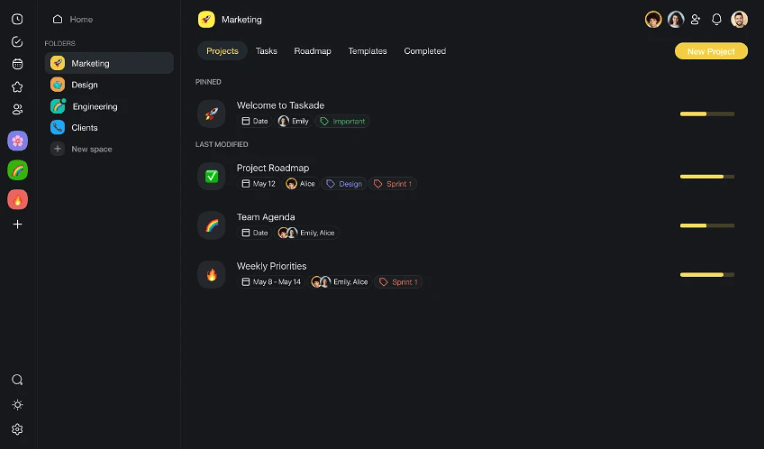Switch to the Templates tab
This screenshot has width=764, height=449.
(x=367, y=51)
